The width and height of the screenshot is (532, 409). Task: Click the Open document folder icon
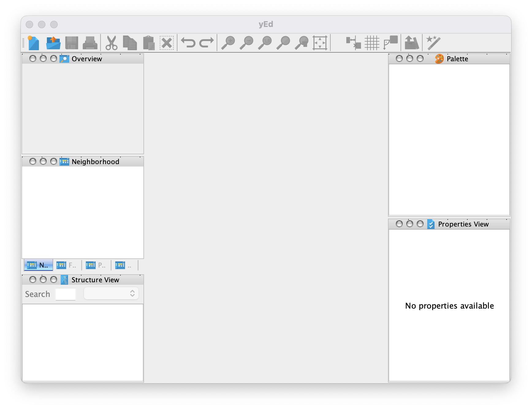point(53,43)
